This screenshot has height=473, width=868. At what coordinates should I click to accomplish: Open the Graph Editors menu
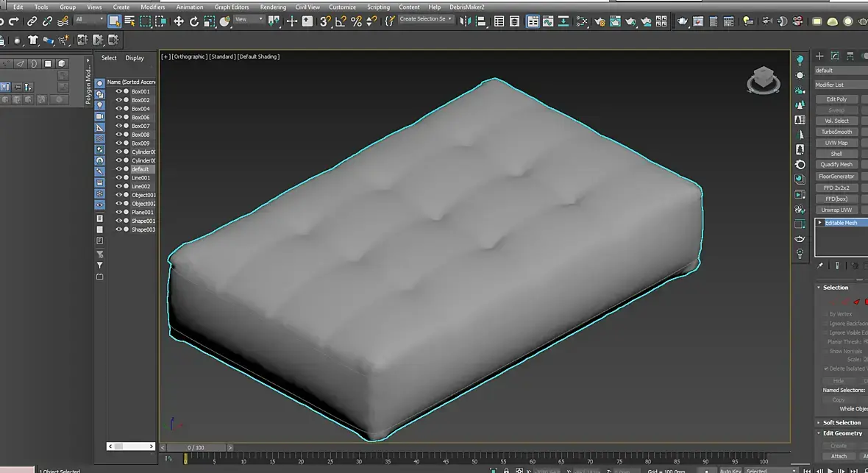coord(232,7)
